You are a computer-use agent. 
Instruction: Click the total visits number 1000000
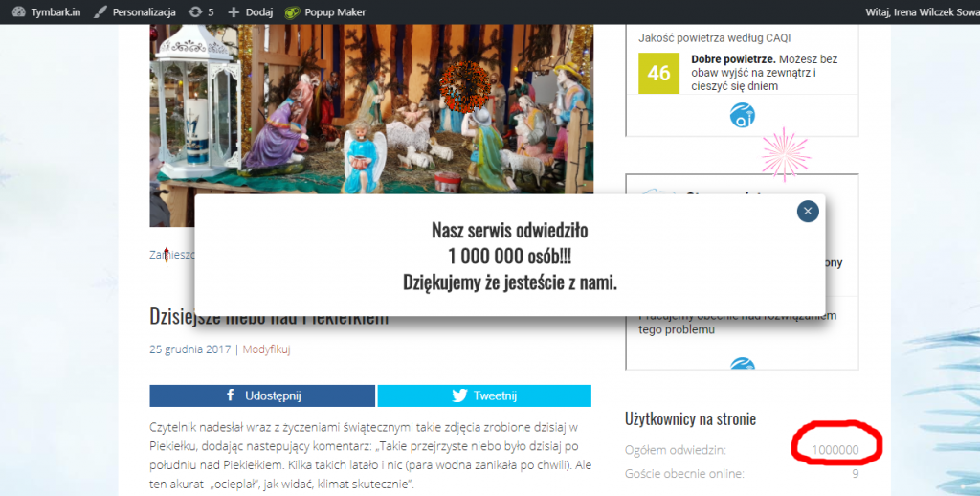pos(835,450)
